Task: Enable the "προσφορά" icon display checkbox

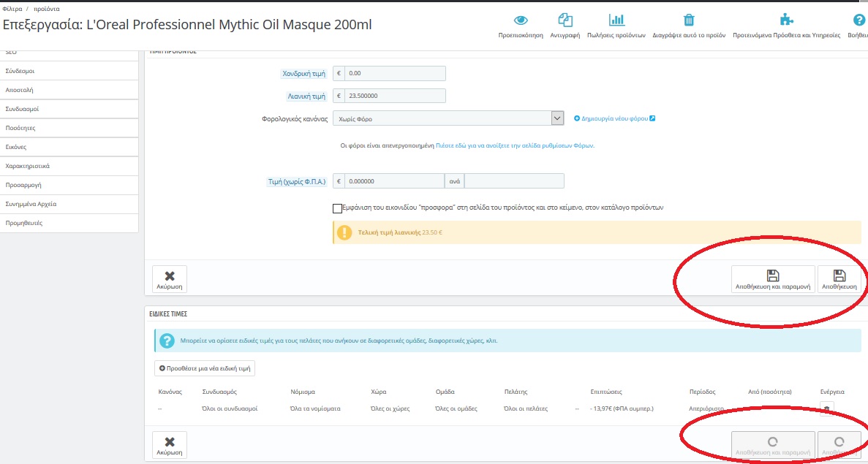Action: click(337, 208)
